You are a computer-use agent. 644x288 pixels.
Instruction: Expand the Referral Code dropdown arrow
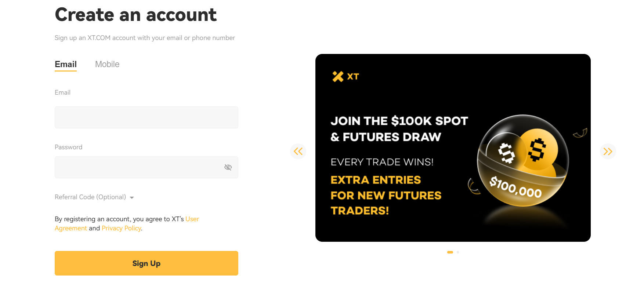click(132, 197)
